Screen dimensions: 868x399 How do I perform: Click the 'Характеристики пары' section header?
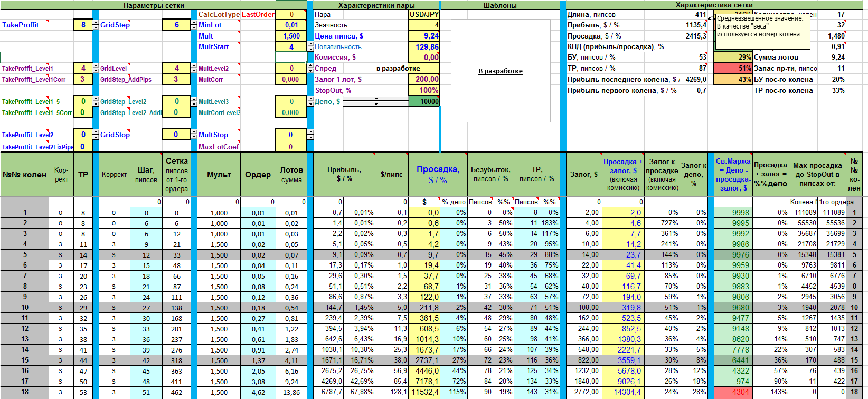376,5
